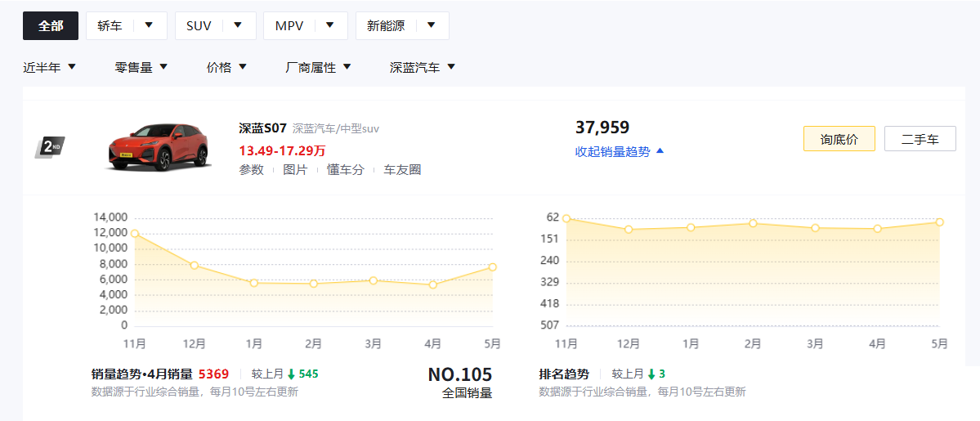Open the 轿车 category dropdown
The width and height of the screenshot is (980, 421).
point(126,25)
